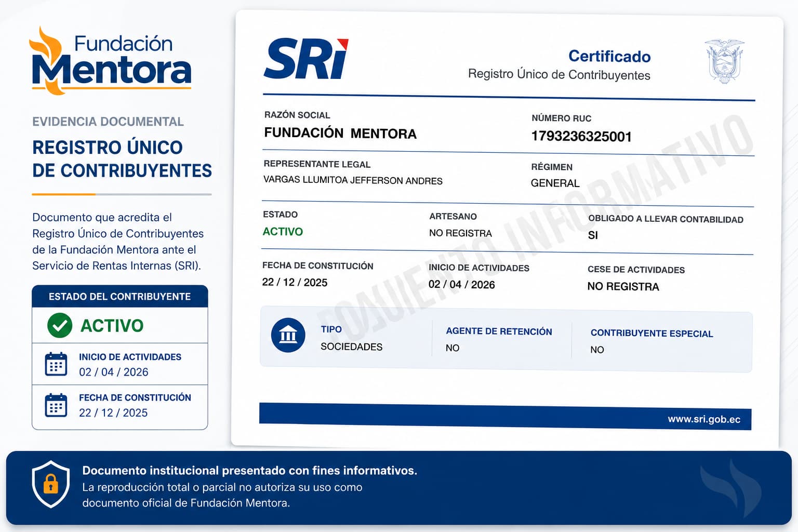Click the calendar icon beside Inicio de Actividades
798x532 pixels.
point(56,364)
